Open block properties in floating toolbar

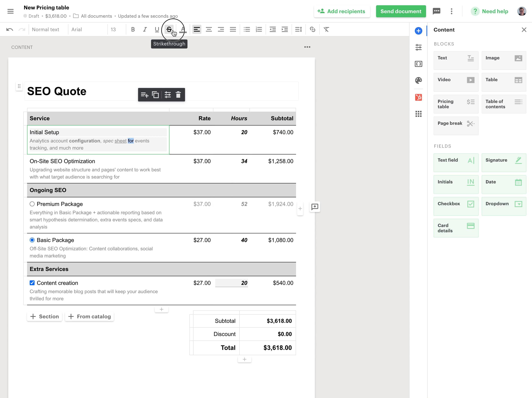coord(168,95)
